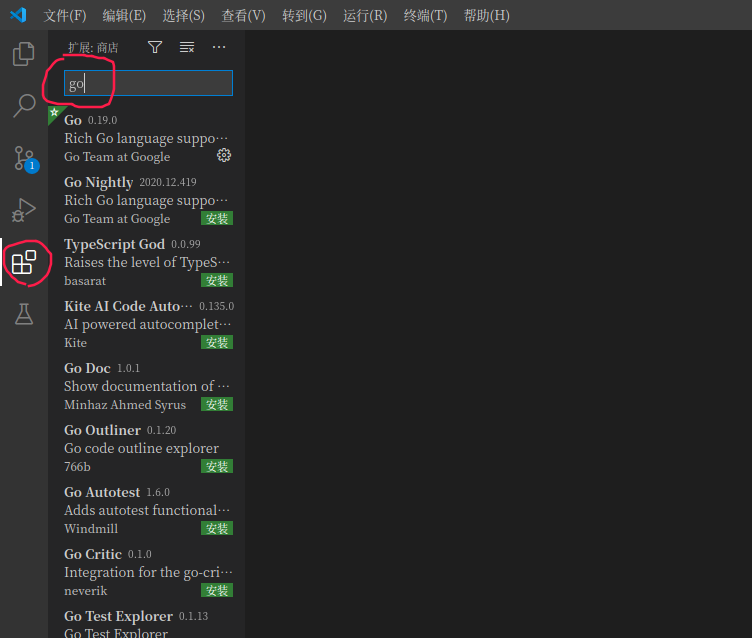Open the Testing flask icon view
752x638 pixels.
pos(24,314)
